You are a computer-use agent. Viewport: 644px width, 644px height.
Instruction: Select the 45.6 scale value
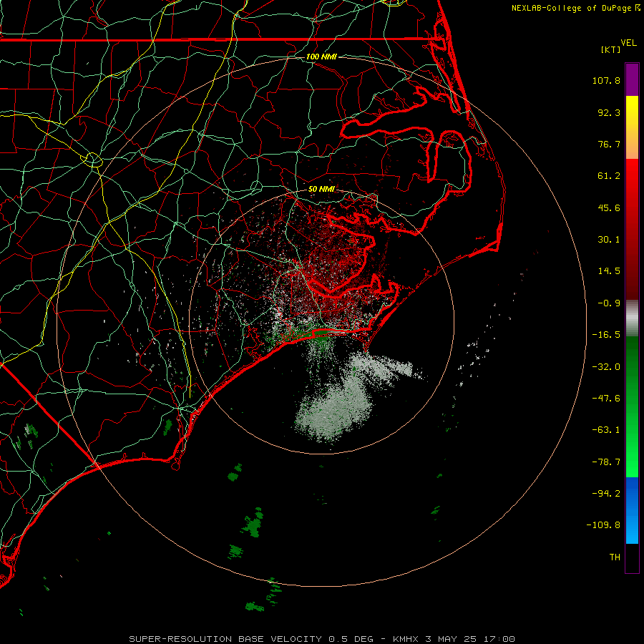[609, 208]
